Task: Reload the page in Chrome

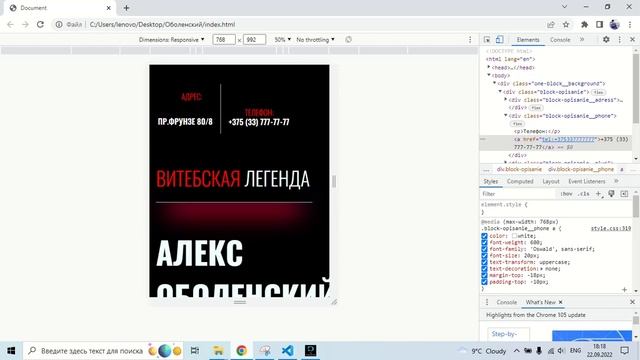Action: point(40,24)
